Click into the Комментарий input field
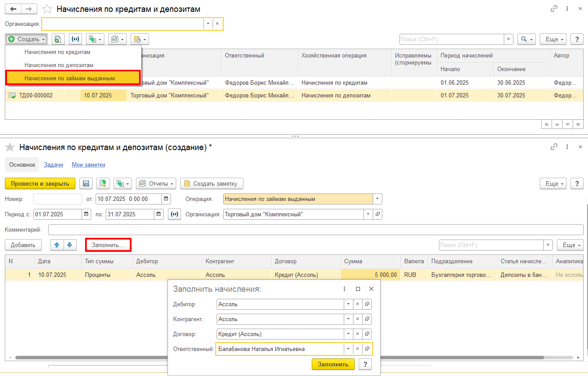The width and height of the screenshot is (588, 376). tap(316, 230)
